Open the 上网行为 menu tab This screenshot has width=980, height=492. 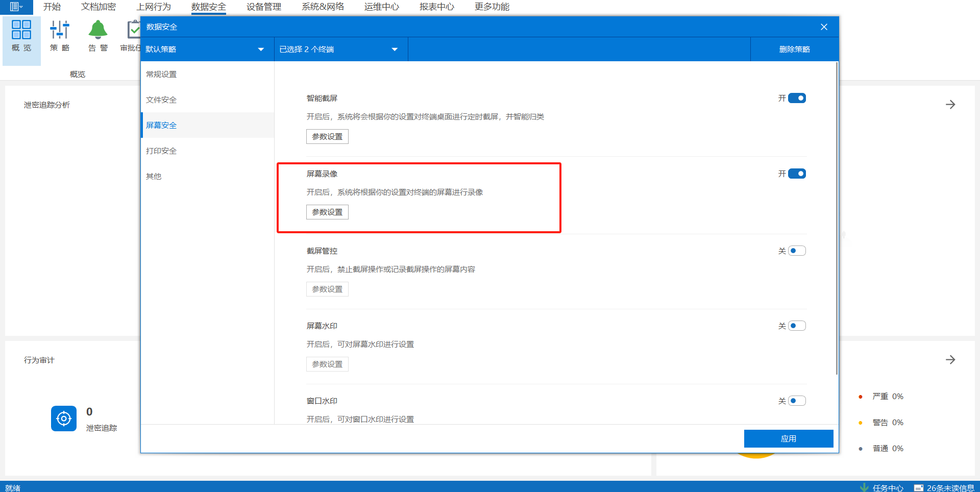click(154, 7)
